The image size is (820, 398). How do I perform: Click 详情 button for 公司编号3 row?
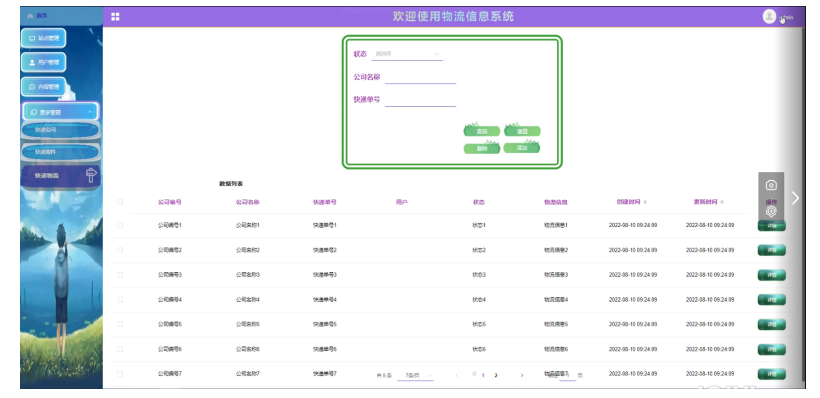coord(771,275)
